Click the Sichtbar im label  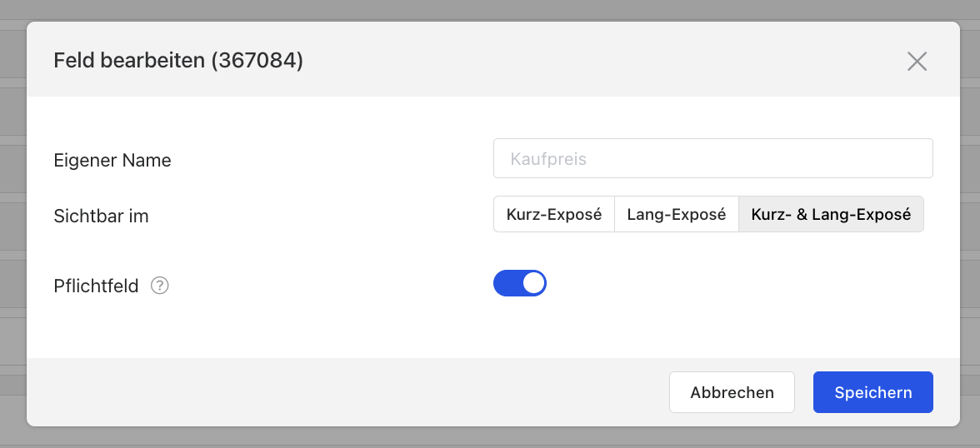102,217
